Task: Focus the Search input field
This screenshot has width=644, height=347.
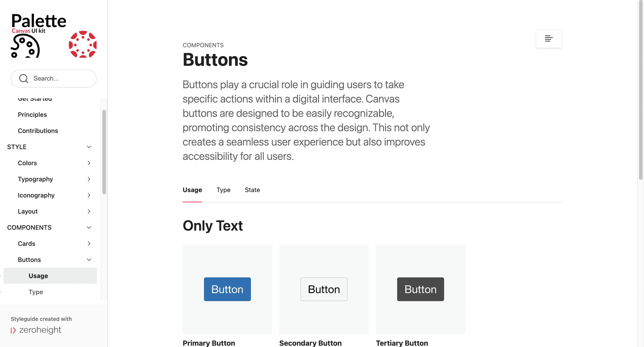Action: pos(53,78)
